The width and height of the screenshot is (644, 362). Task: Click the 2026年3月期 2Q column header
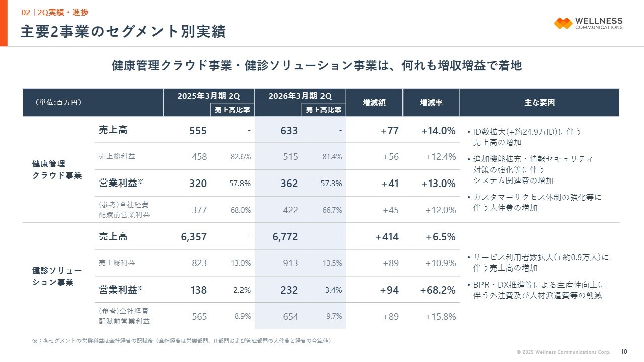(x=300, y=96)
